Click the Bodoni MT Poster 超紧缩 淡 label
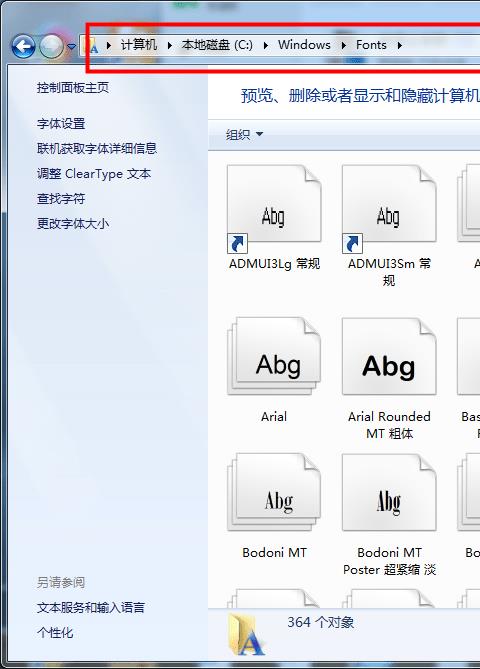 click(x=389, y=561)
